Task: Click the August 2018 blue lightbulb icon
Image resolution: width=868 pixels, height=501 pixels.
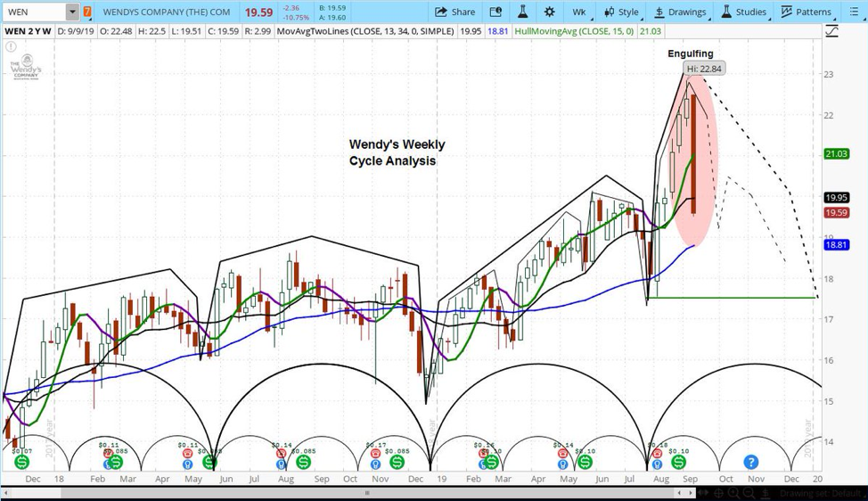Action: 282,464
